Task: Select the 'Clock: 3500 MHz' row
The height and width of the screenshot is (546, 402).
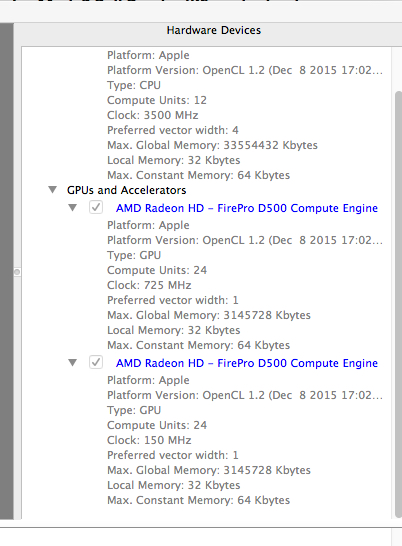Action: tap(153, 115)
